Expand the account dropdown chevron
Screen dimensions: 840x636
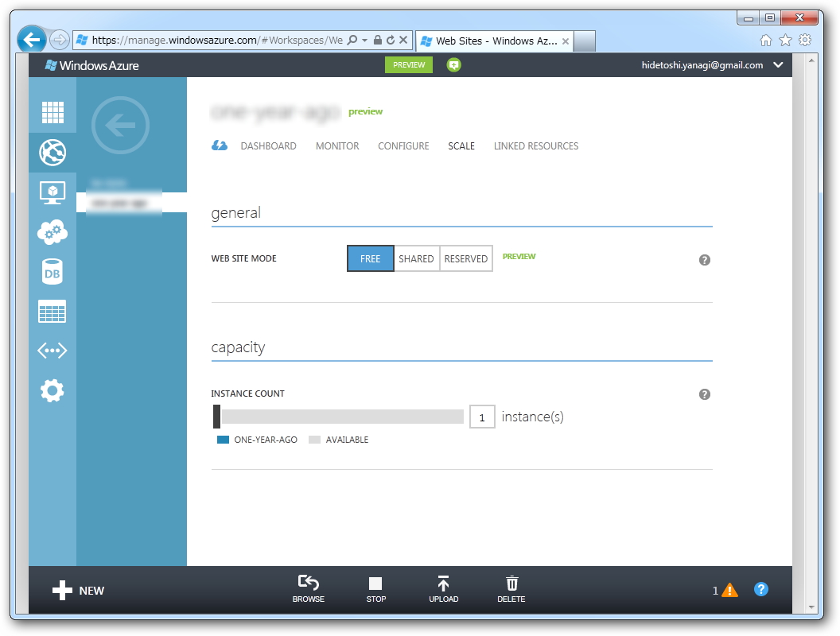[x=779, y=64]
